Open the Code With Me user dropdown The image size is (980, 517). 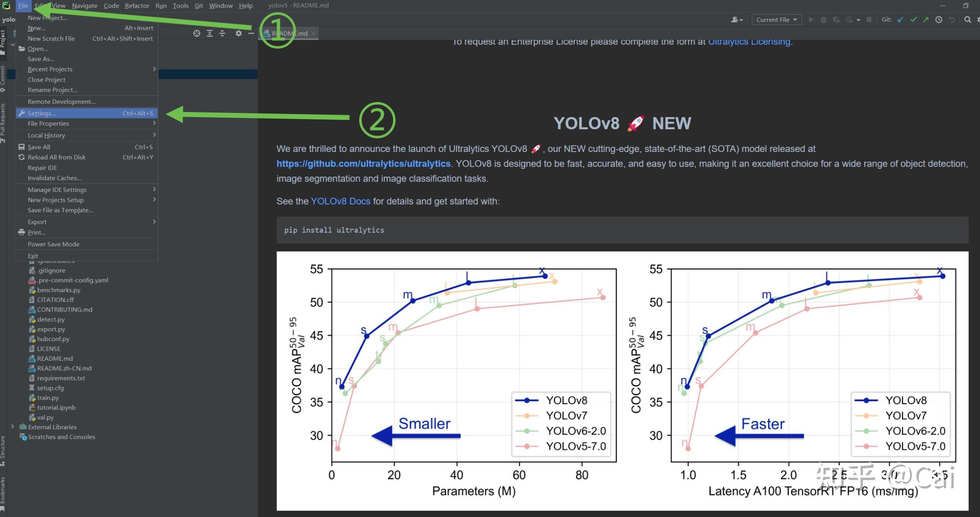pyautogui.click(x=736, y=20)
